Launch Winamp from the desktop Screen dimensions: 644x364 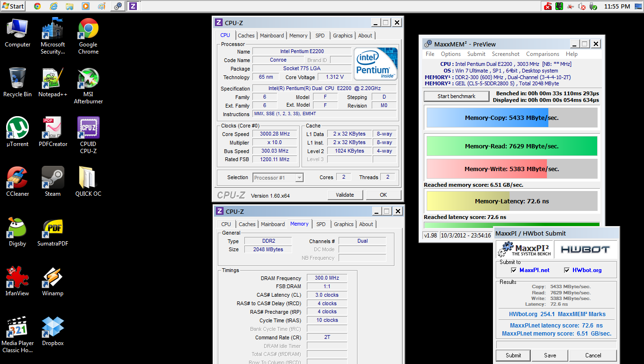click(x=53, y=282)
